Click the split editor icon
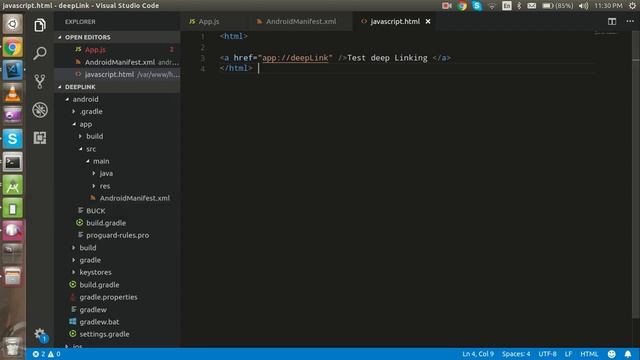Screen dimensions: 640x360 611,22
